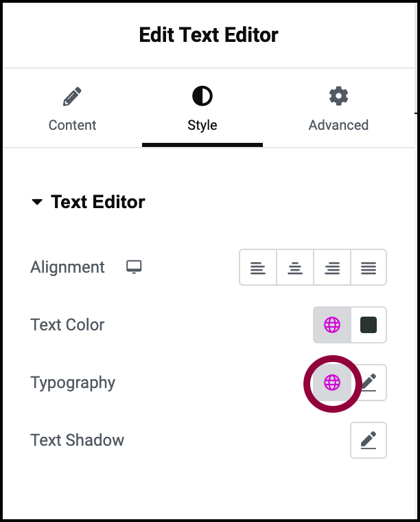The width and height of the screenshot is (420, 522).
Task: Open the Text Color swatch picker
Action: click(369, 325)
